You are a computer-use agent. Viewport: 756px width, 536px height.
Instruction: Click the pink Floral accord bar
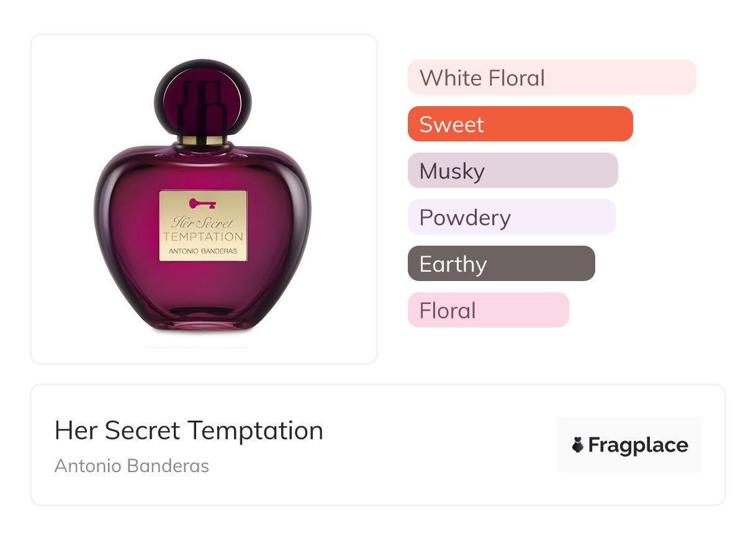click(x=488, y=310)
